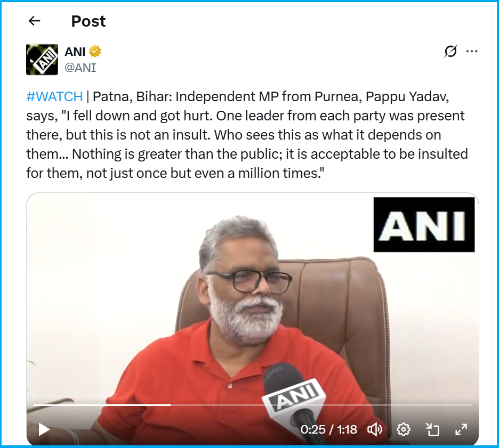Play the video

[x=44, y=429]
